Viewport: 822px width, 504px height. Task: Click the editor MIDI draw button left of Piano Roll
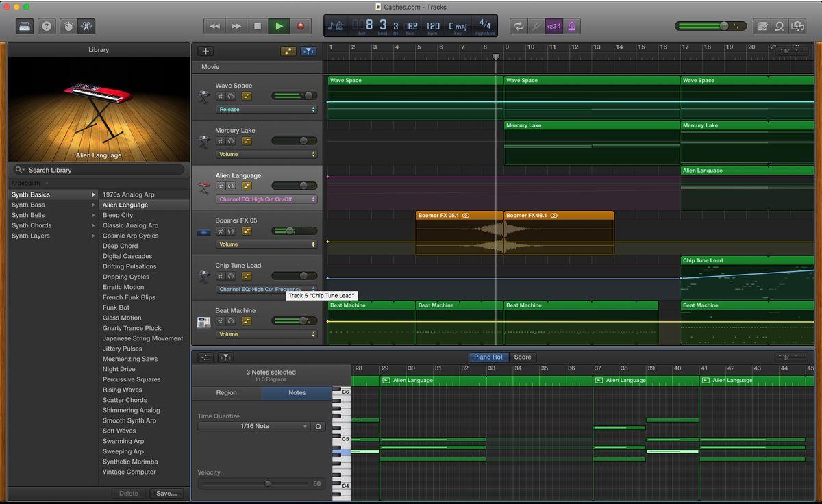[x=205, y=357]
